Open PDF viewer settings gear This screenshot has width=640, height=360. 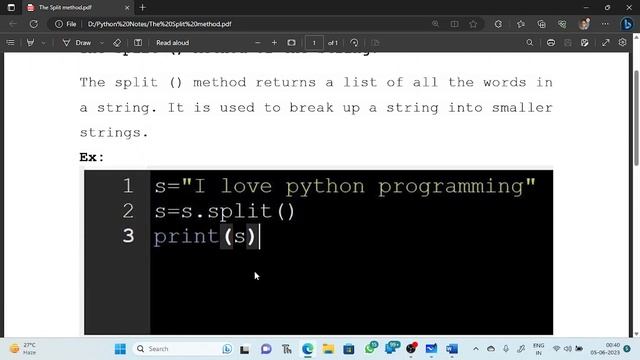point(622,42)
